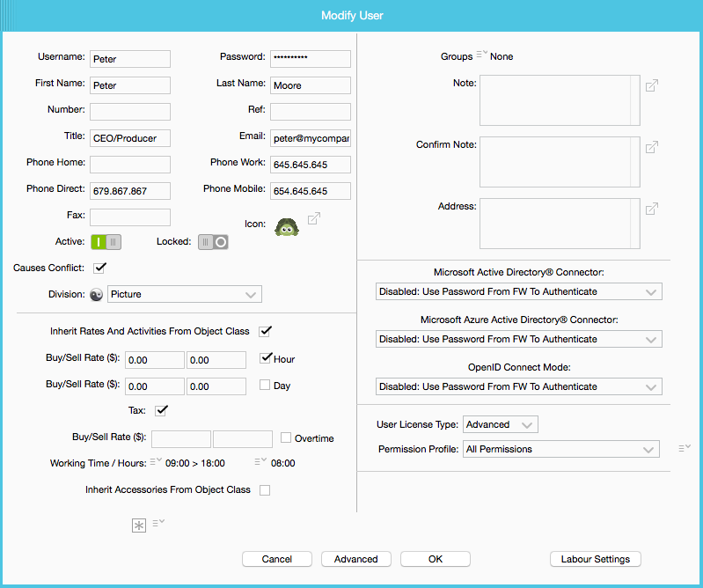Toggle the Locked switch on
703x588 pixels.
[213, 242]
